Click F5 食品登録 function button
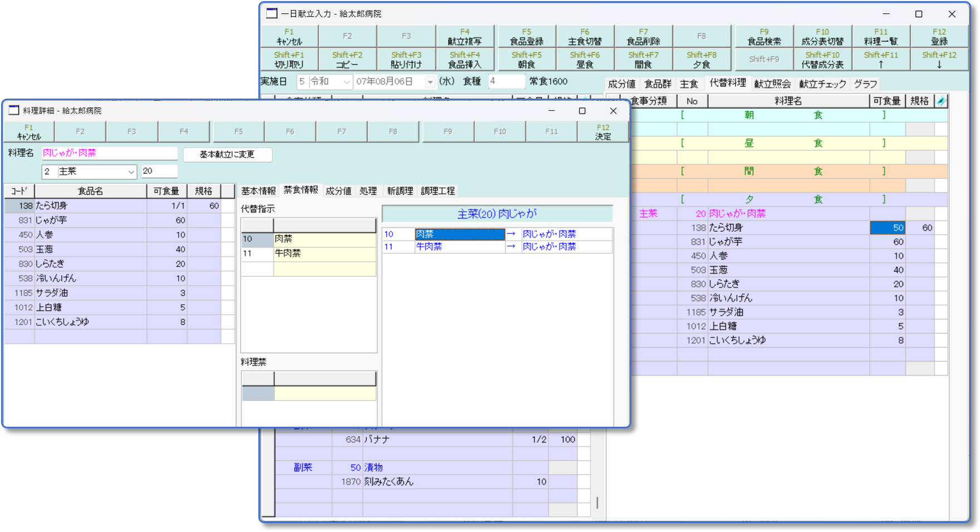Screen dimensions: 980x532 point(526,37)
